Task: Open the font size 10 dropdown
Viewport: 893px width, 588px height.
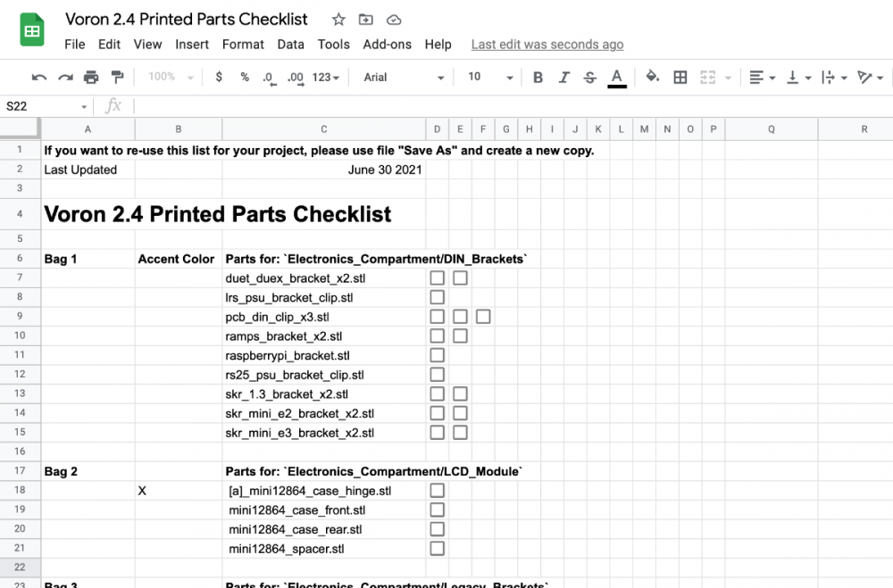Action: click(490, 77)
